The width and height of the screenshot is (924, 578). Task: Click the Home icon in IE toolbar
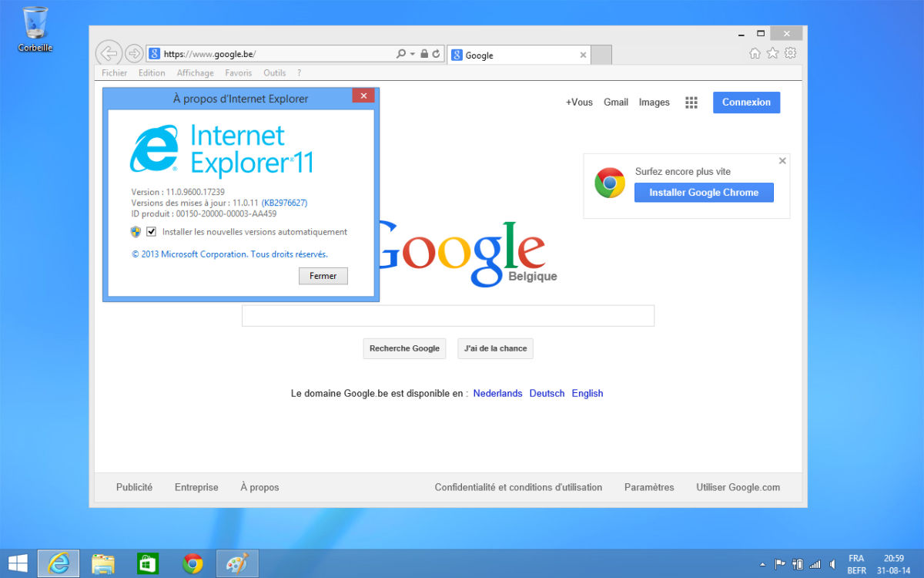[x=755, y=53]
